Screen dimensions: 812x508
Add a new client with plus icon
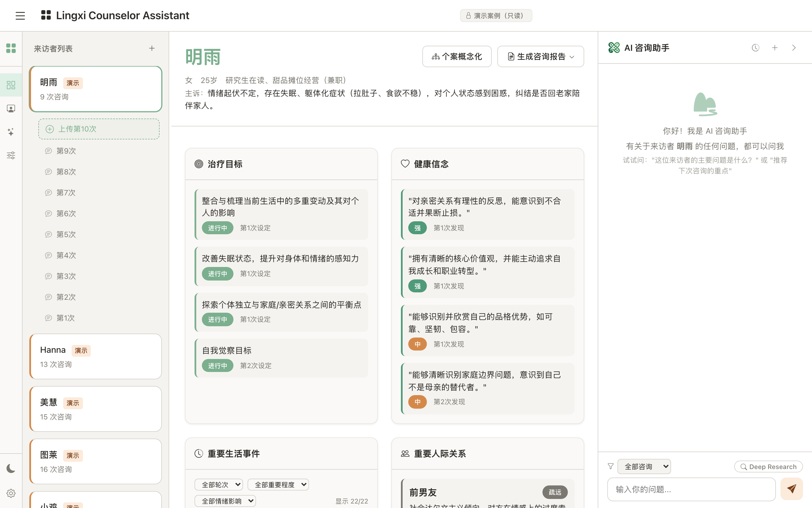(x=152, y=48)
